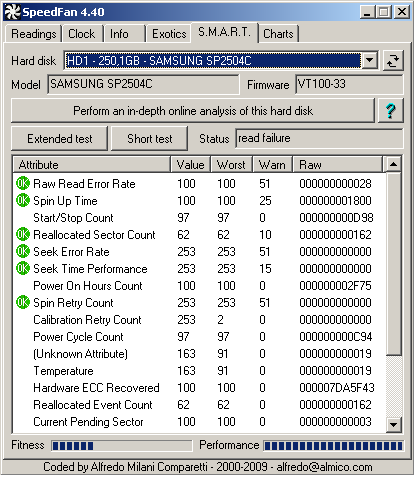This screenshot has width=414, height=477.
Task: Click the OK icon beside Reallocated Sector Count
Action: click(x=23, y=235)
